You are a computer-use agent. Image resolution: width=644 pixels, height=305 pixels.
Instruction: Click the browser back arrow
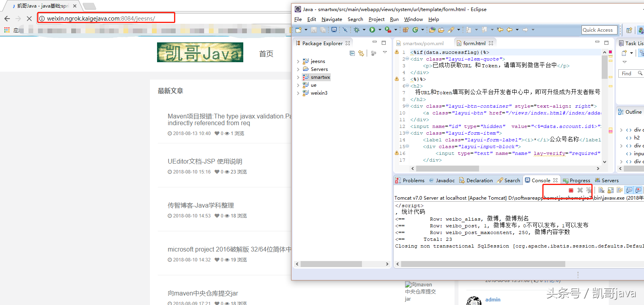click(7, 18)
